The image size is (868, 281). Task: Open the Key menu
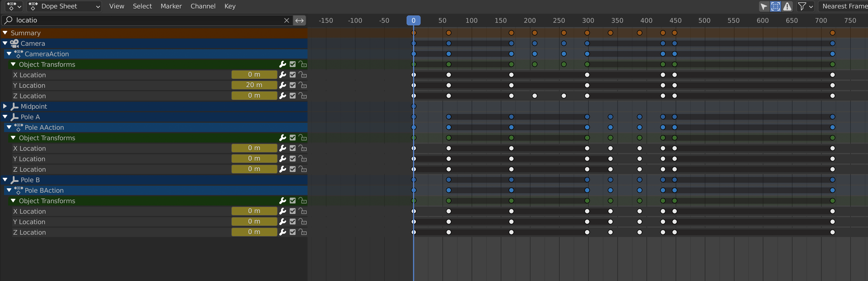(x=230, y=6)
